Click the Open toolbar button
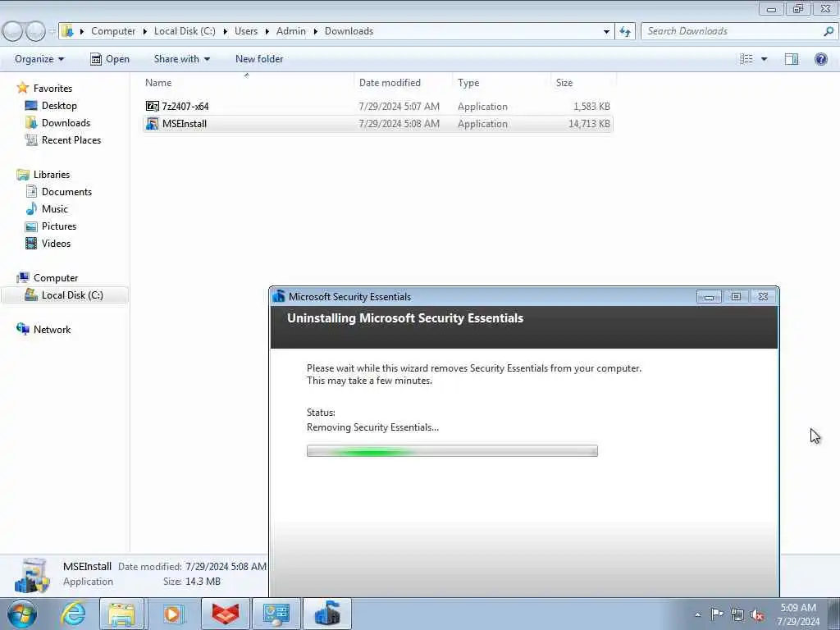This screenshot has width=840, height=630. [x=110, y=59]
